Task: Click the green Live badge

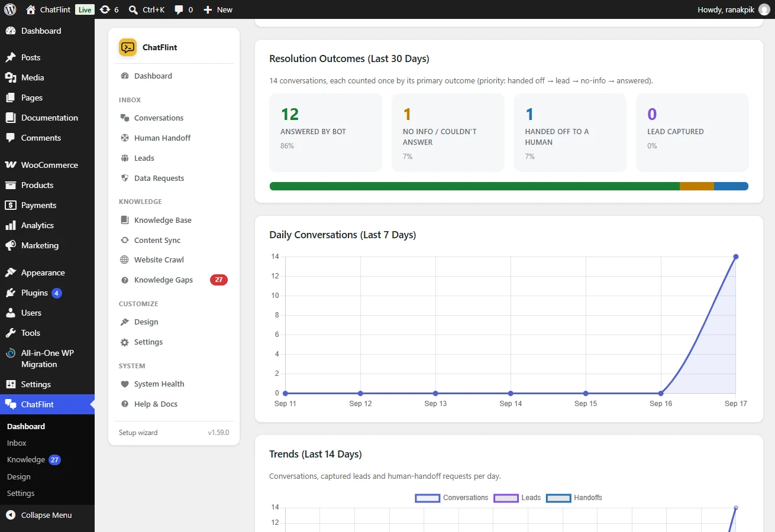Action: (x=85, y=9)
